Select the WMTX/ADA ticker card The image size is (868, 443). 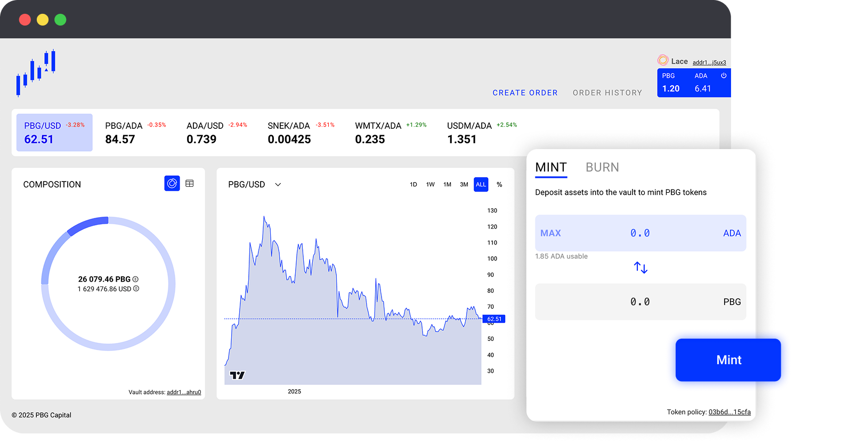[x=391, y=133]
